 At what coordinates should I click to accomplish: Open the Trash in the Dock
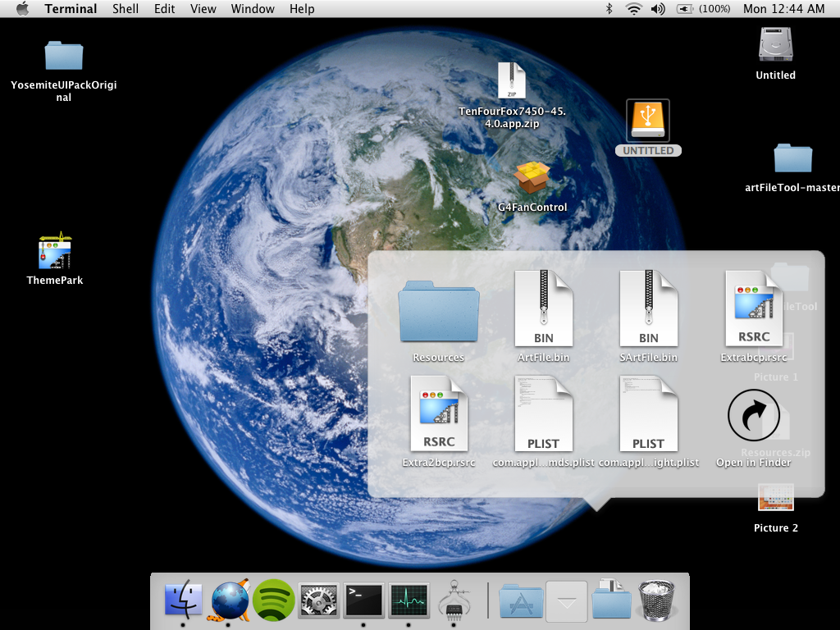(x=656, y=600)
